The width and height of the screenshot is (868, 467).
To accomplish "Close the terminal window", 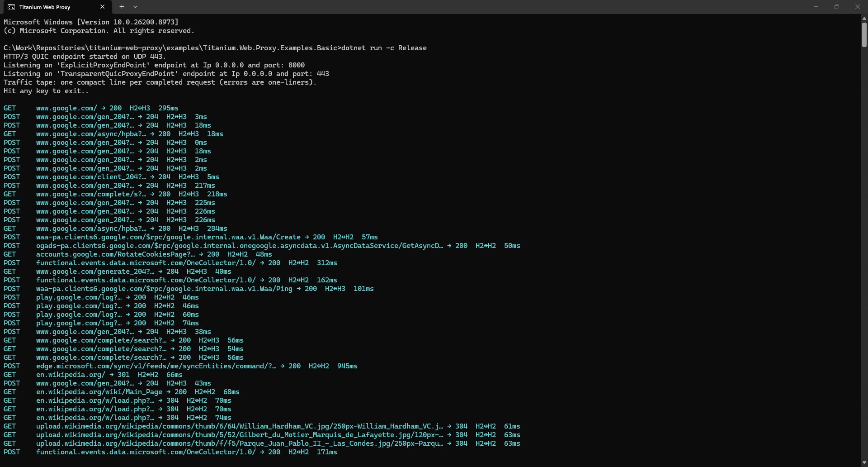I will click(858, 7).
